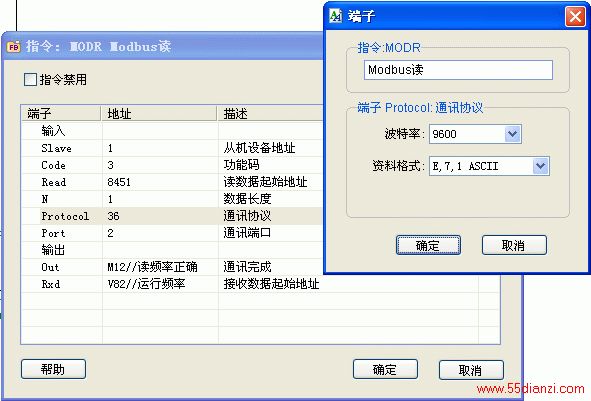This screenshot has width=591, height=401.
Task: Click the terminal dialog title bar icon
Action: click(336, 16)
